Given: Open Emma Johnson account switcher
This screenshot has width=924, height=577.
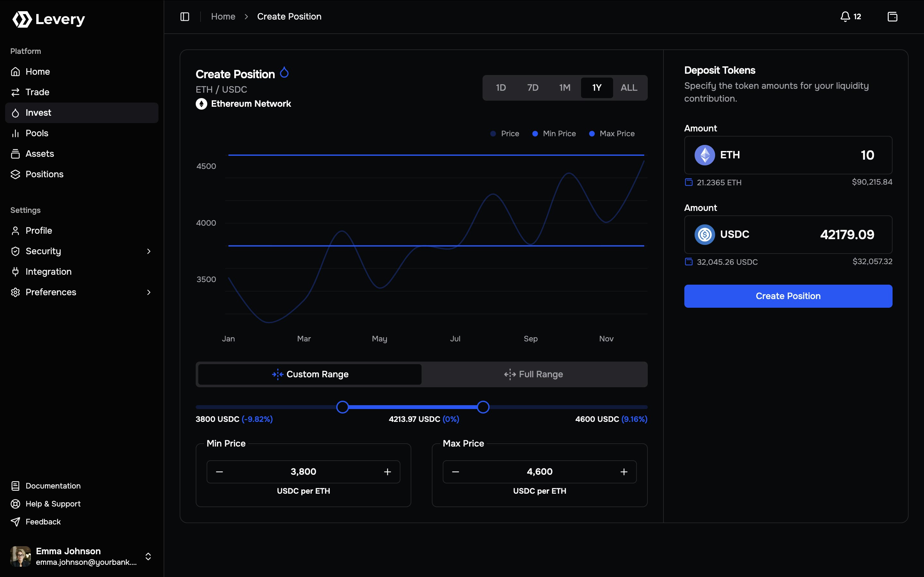Looking at the screenshot, I should (x=148, y=556).
